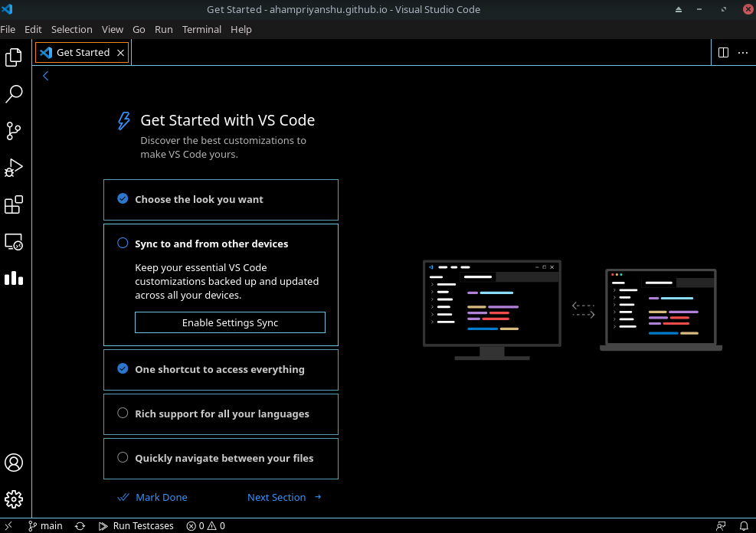Click 'Sync to and from other devices' heading

click(x=211, y=244)
